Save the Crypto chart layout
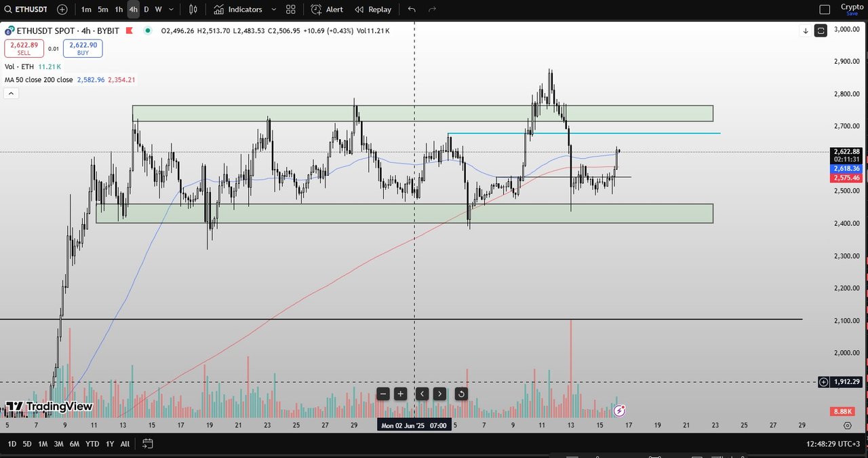868x458 pixels. pyautogui.click(x=852, y=9)
